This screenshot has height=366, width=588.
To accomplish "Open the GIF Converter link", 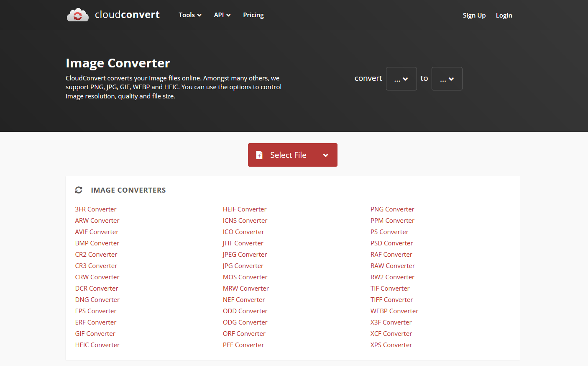I will coord(95,334).
